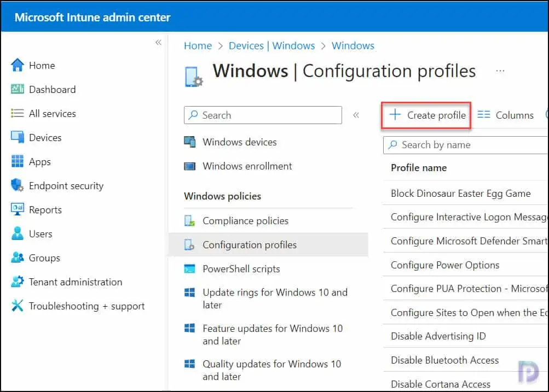The height and width of the screenshot is (392, 549).
Task: Go to Endpoint security section
Action: click(x=66, y=186)
